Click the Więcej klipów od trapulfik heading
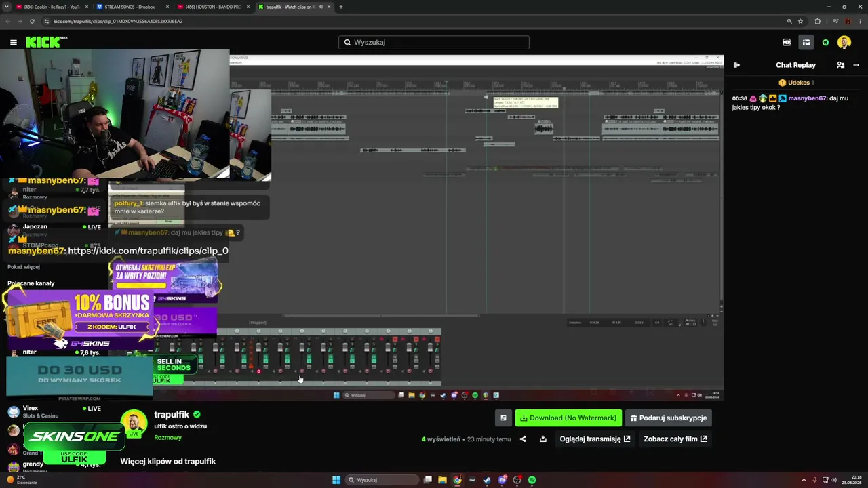This screenshot has width=868, height=488. 168,462
